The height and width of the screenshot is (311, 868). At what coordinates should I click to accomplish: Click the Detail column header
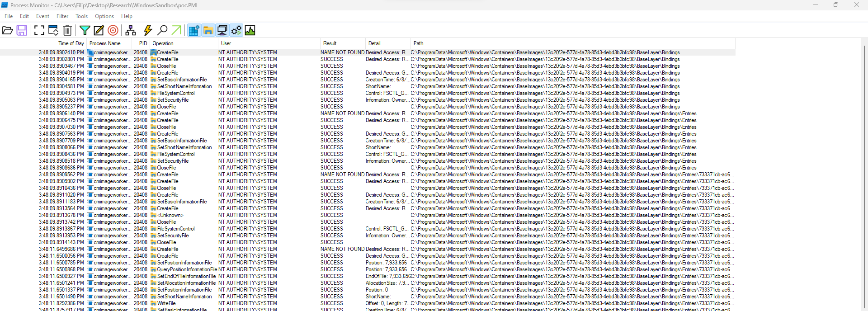[x=387, y=43]
